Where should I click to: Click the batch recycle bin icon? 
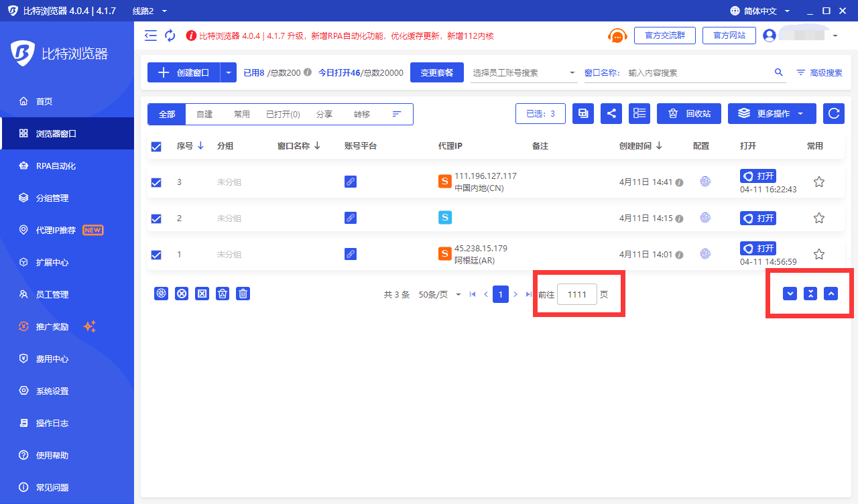(223, 293)
